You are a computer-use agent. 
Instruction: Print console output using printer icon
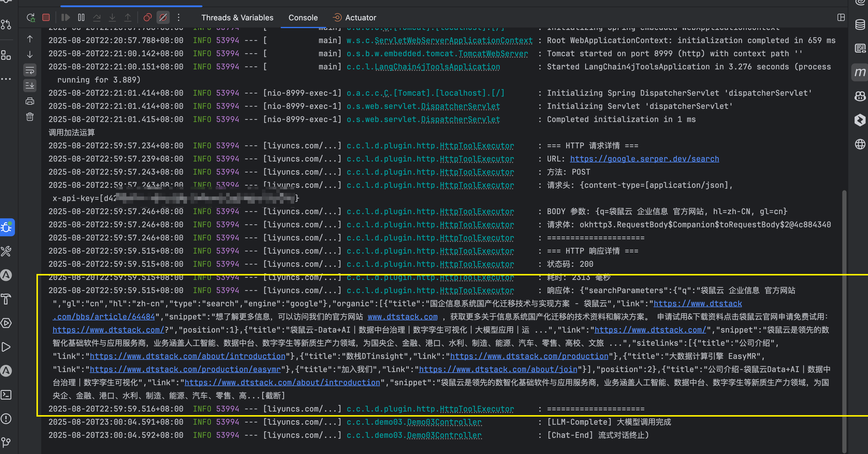click(x=30, y=101)
